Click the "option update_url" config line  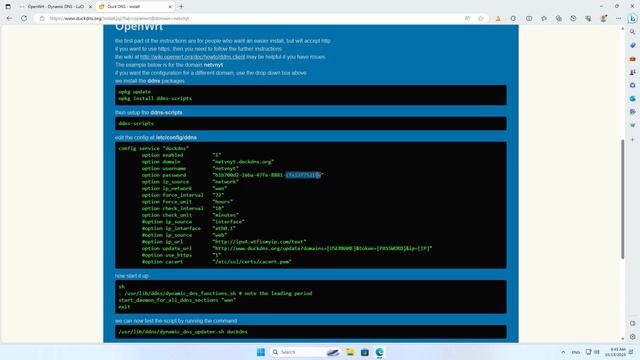[x=287, y=248]
